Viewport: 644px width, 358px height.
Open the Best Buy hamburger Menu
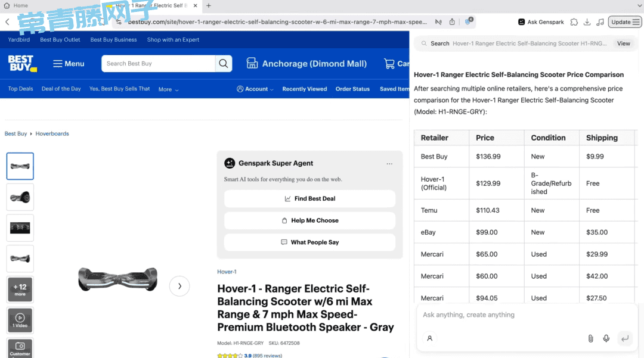tap(69, 64)
